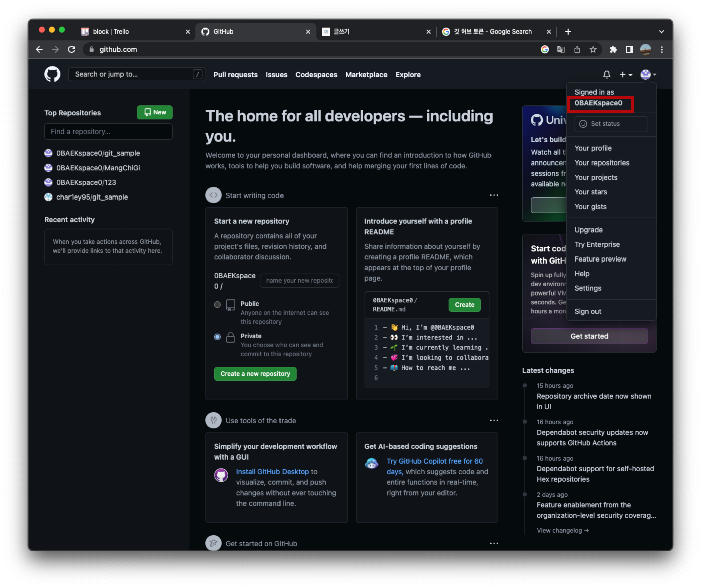Expand Use tools of the trade ellipsis
The width and height of the screenshot is (701, 588).
[x=494, y=420]
